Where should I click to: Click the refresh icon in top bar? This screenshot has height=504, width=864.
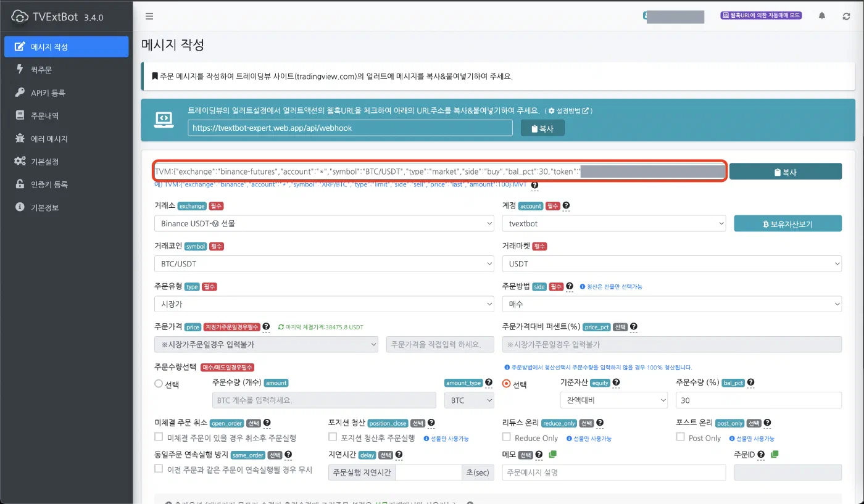(846, 16)
